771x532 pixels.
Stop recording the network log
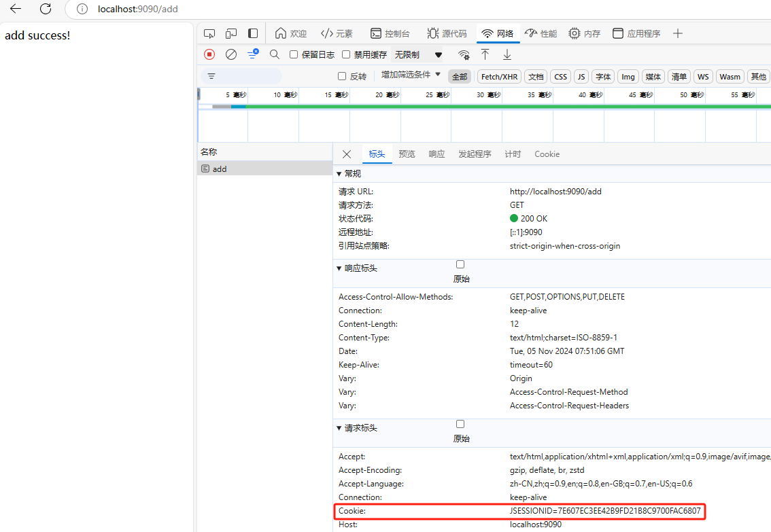point(209,54)
